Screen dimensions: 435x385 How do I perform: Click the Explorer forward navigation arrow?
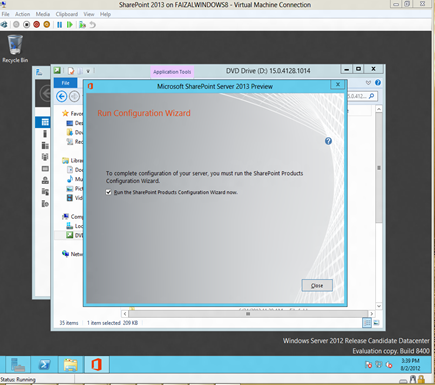tap(74, 96)
